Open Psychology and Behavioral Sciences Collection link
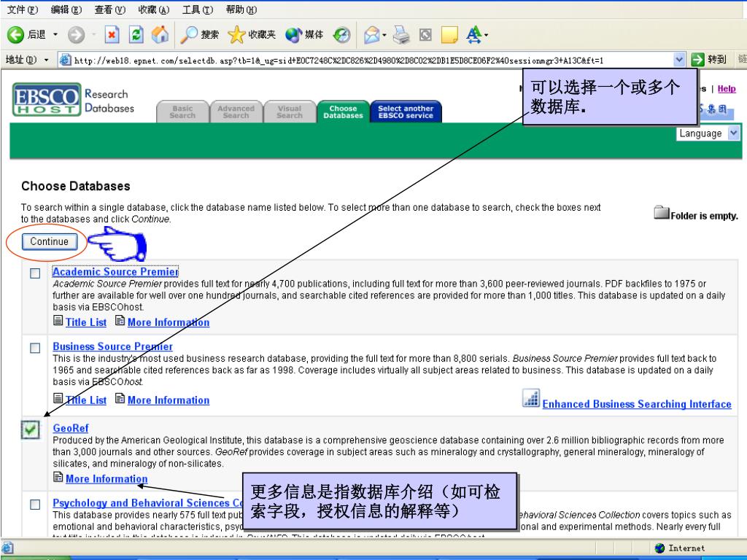 pyautogui.click(x=147, y=503)
